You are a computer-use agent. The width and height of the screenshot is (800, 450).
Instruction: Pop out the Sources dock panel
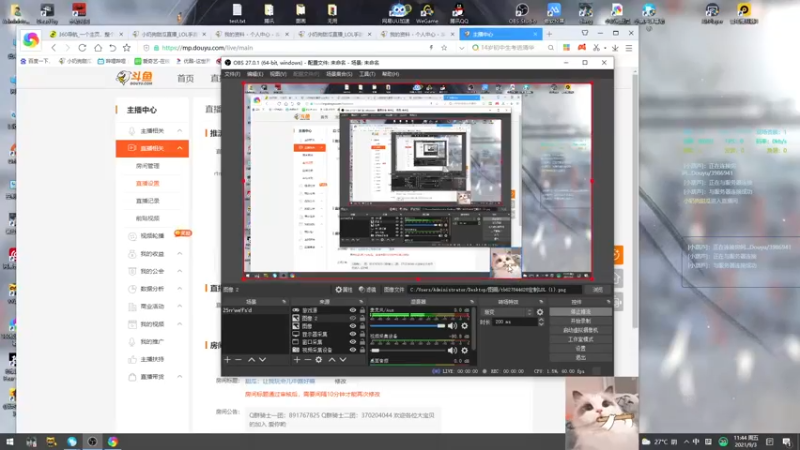pyautogui.click(x=361, y=302)
